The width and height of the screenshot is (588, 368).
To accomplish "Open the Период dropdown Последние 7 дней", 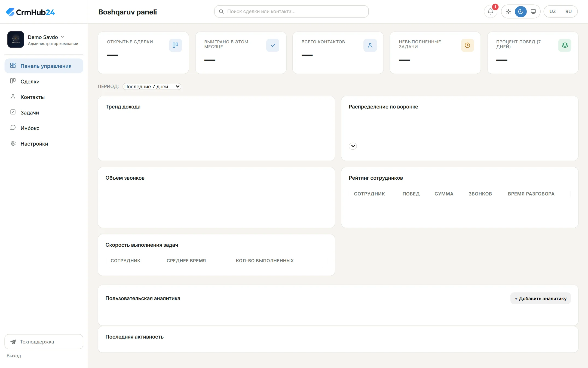I will [x=152, y=86].
